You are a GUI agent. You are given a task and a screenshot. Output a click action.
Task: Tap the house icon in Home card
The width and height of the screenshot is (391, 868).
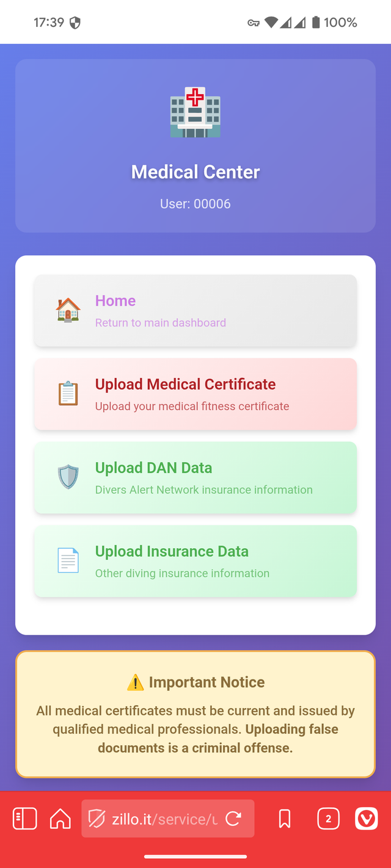[x=68, y=310]
